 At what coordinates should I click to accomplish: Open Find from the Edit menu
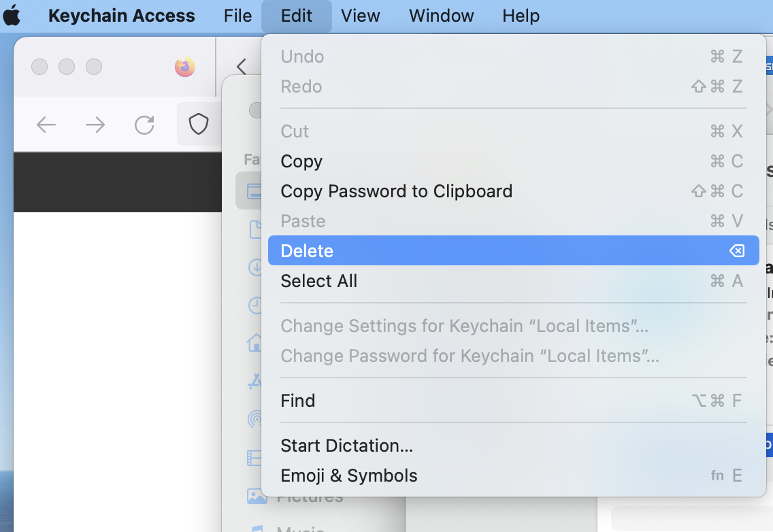coord(297,400)
